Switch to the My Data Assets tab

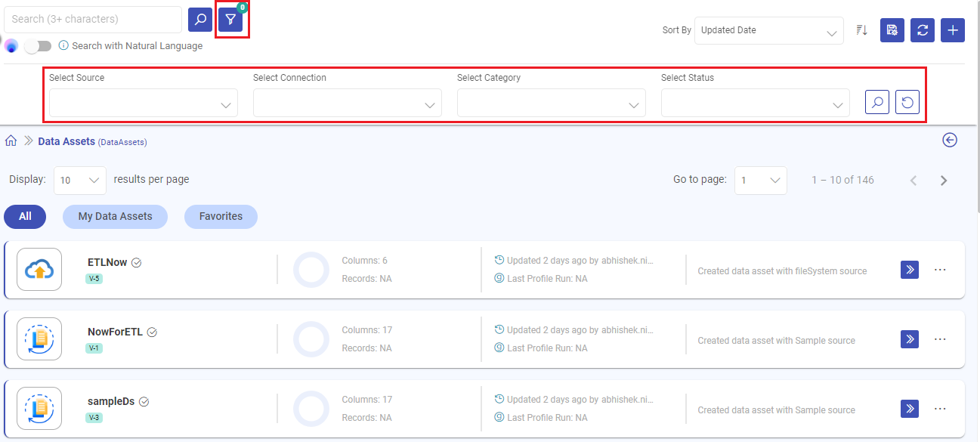pos(115,217)
